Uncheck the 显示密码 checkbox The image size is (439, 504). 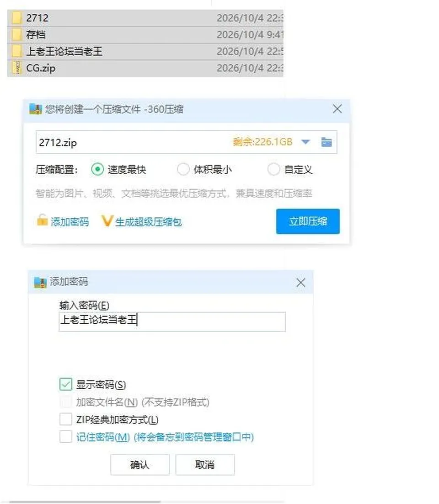click(x=66, y=384)
